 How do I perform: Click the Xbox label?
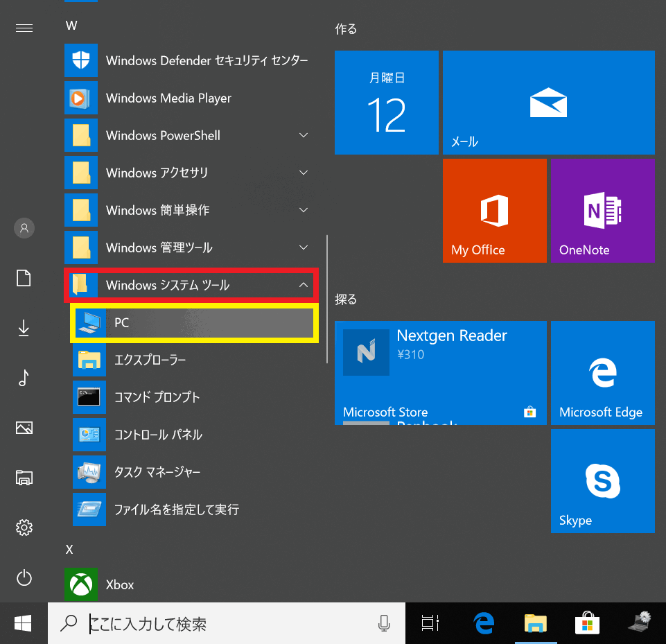[x=120, y=585]
